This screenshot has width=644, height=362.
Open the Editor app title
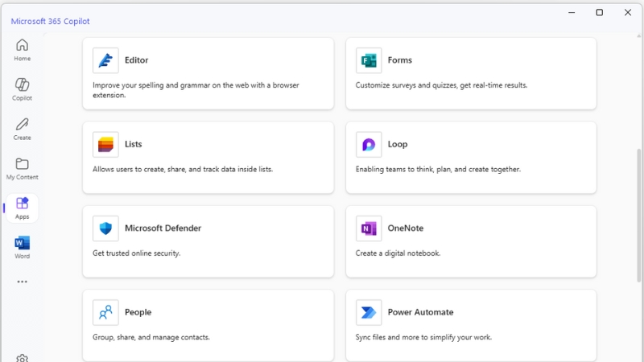(x=136, y=60)
